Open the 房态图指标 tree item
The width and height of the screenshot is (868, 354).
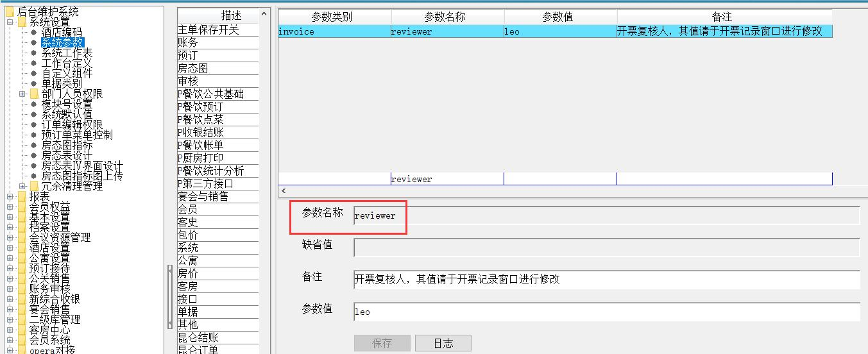pos(67,146)
